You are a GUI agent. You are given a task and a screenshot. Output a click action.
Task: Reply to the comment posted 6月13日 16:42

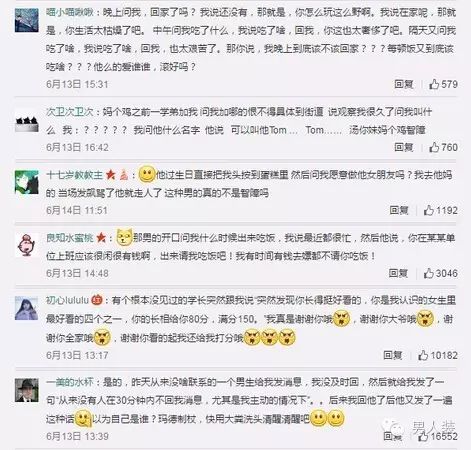tap(404, 147)
